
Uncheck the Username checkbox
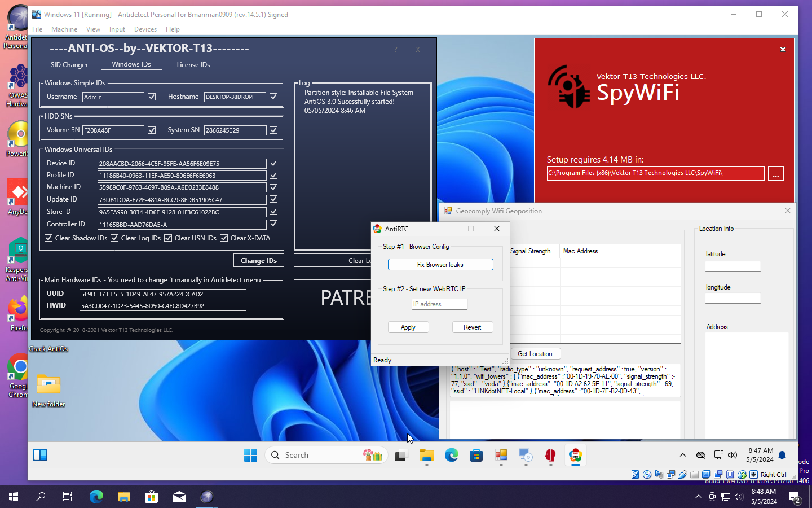pos(152,97)
